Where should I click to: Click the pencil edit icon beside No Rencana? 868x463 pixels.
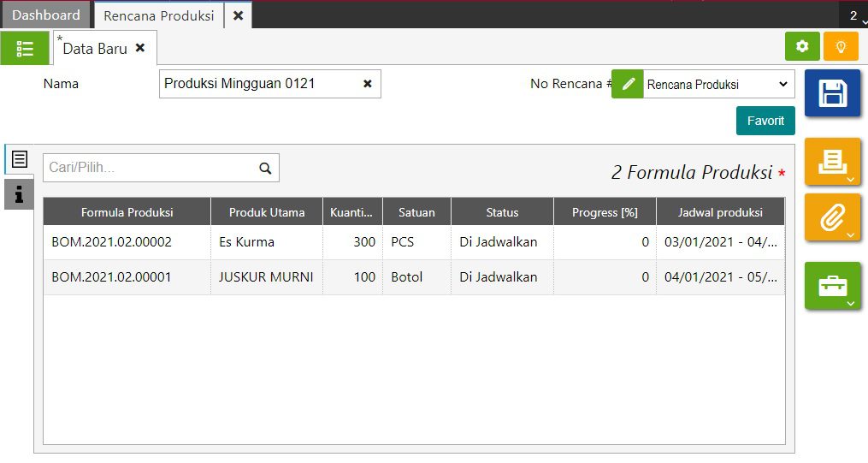(629, 84)
